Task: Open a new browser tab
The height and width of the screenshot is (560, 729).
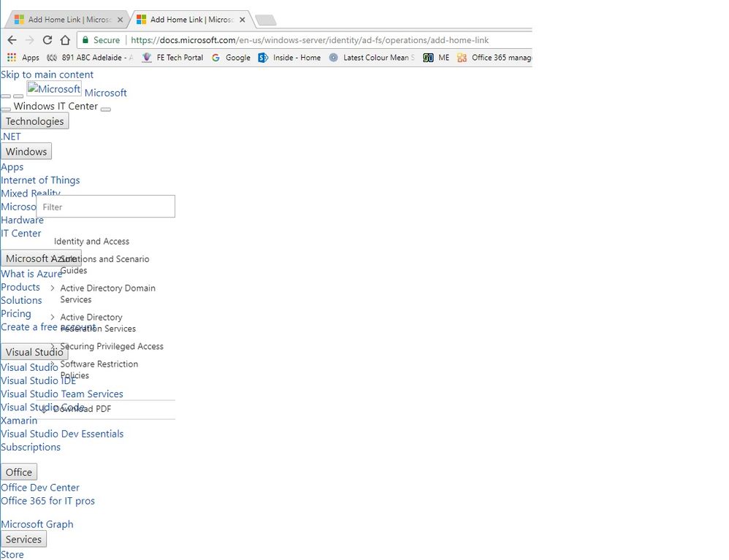Action: [x=265, y=20]
